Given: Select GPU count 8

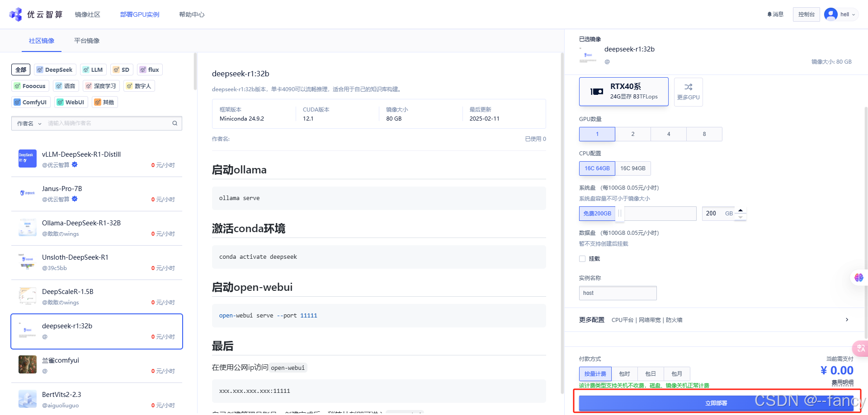Looking at the screenshot, I should [704, 134].
